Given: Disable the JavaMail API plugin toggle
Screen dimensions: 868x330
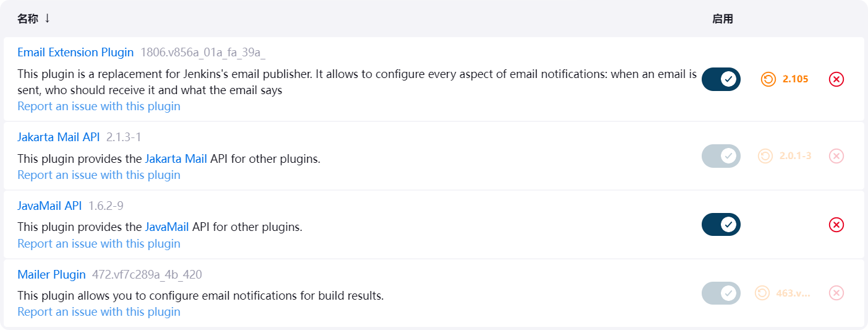Looking at the screenshot, I should click(721, 225).
